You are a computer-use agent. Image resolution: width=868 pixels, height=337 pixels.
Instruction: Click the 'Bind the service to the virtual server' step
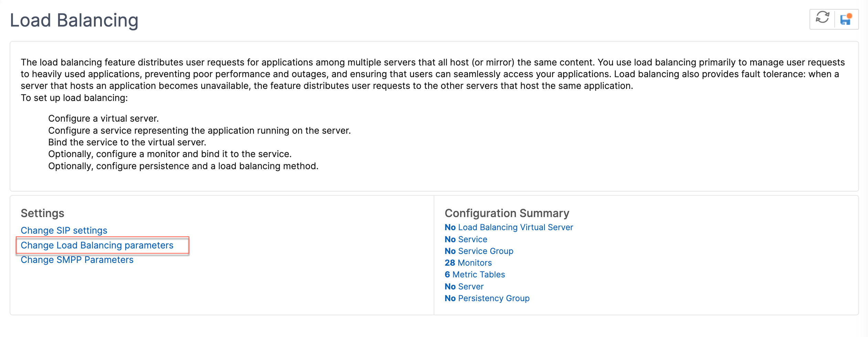click(127, 142)
